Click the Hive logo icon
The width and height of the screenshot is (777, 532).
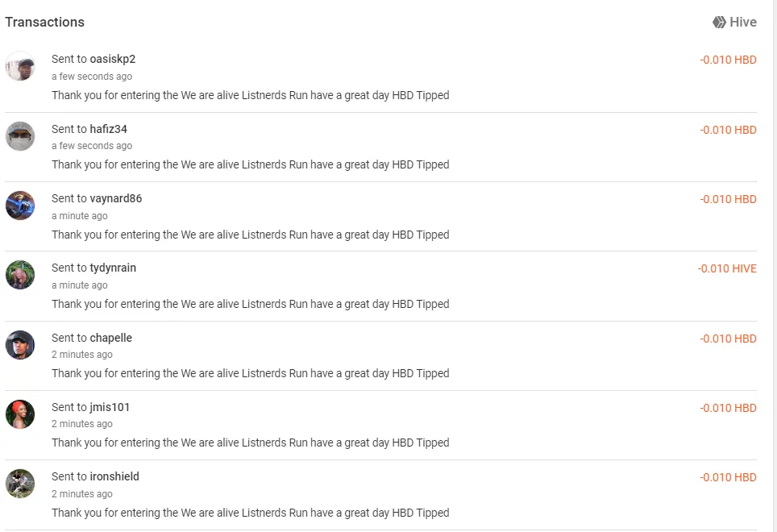click(x=719, y=23)
